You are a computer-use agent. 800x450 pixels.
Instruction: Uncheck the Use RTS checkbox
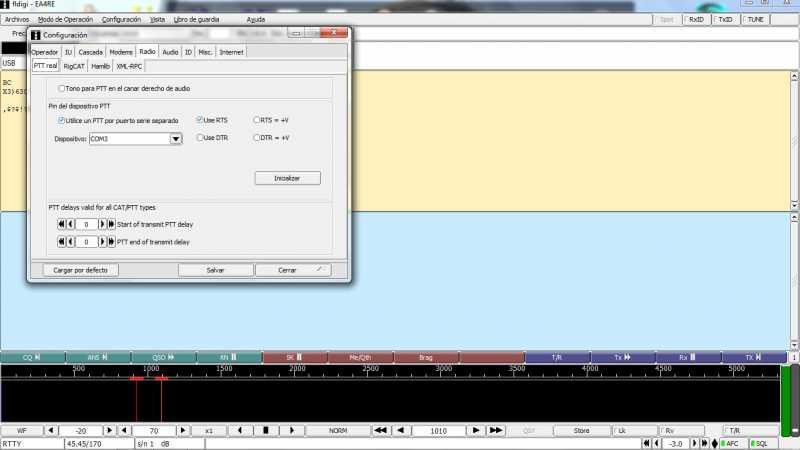[200, 120]
